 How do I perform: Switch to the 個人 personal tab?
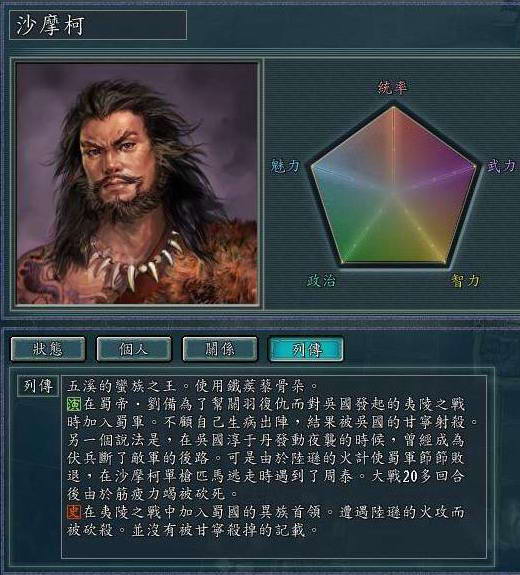134,349
